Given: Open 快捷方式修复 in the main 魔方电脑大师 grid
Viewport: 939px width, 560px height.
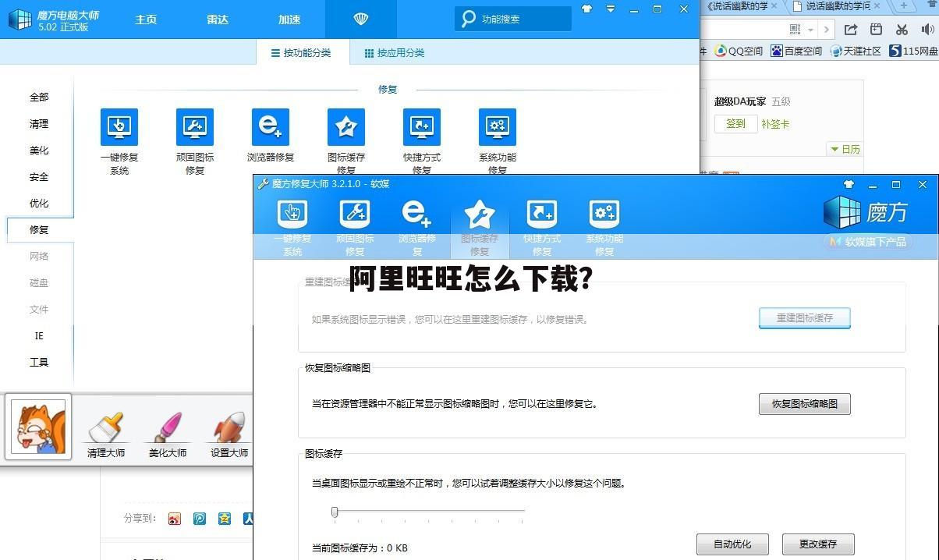Looking at the screenshot, I should point(422,141).
